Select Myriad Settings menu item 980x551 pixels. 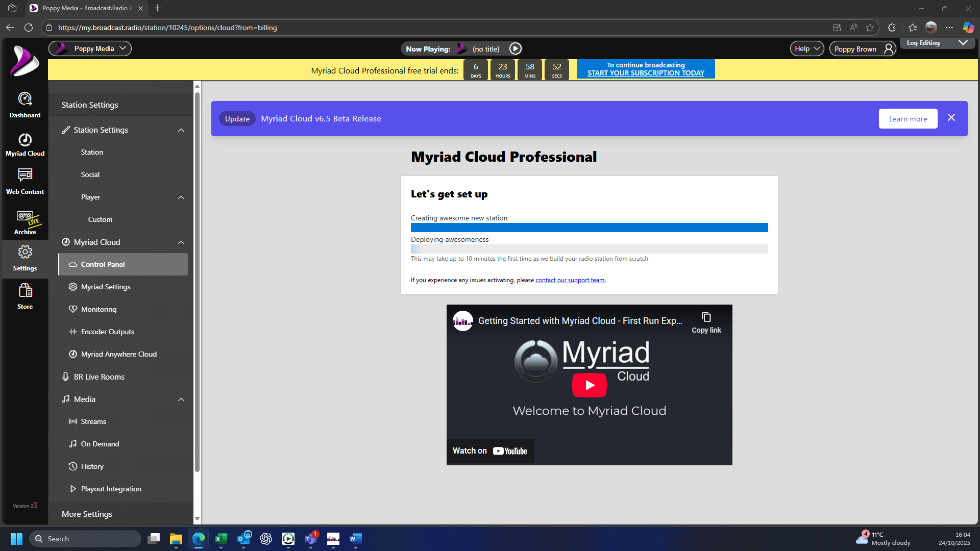[x=105, y=287]
